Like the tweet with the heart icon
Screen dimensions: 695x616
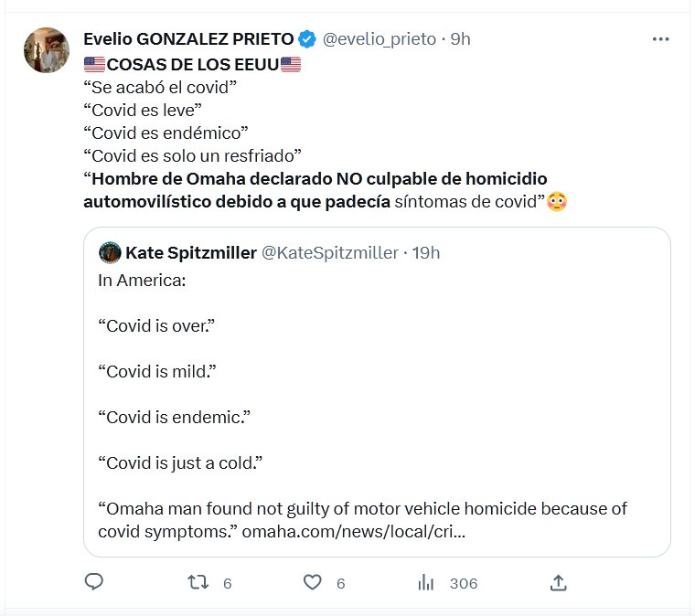(x=313, y=582)
